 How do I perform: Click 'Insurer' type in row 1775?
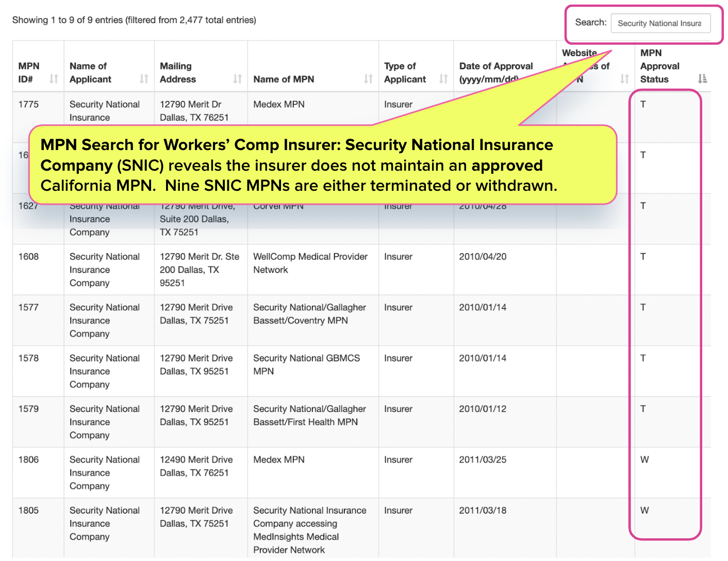click(x=398, y=104)
